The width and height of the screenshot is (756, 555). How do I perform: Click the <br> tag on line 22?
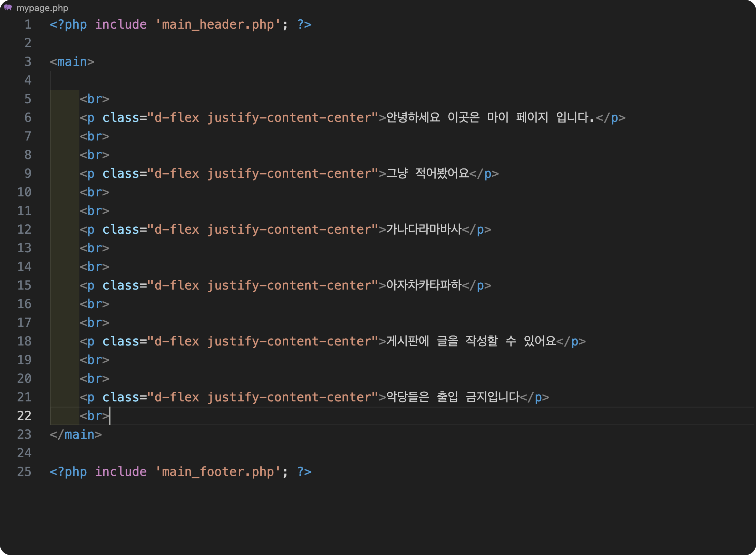95,416
